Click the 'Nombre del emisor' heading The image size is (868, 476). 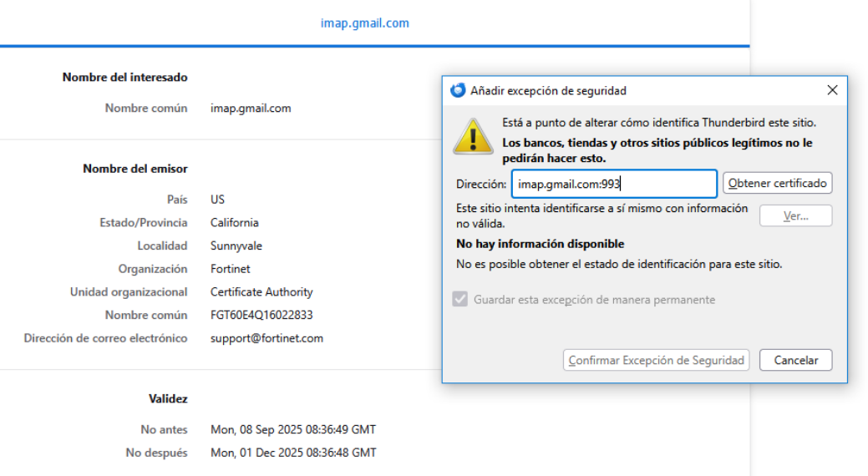coord(135,169)
